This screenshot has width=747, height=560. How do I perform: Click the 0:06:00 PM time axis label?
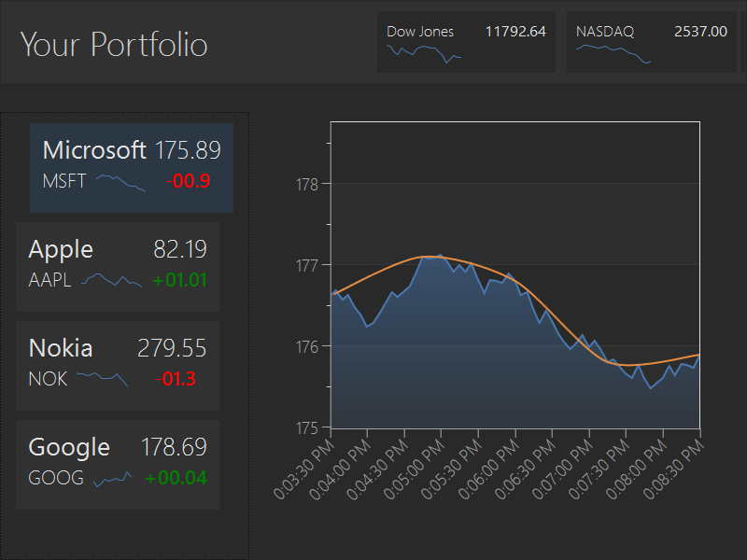pyautogui.click(x=488, y=469)
